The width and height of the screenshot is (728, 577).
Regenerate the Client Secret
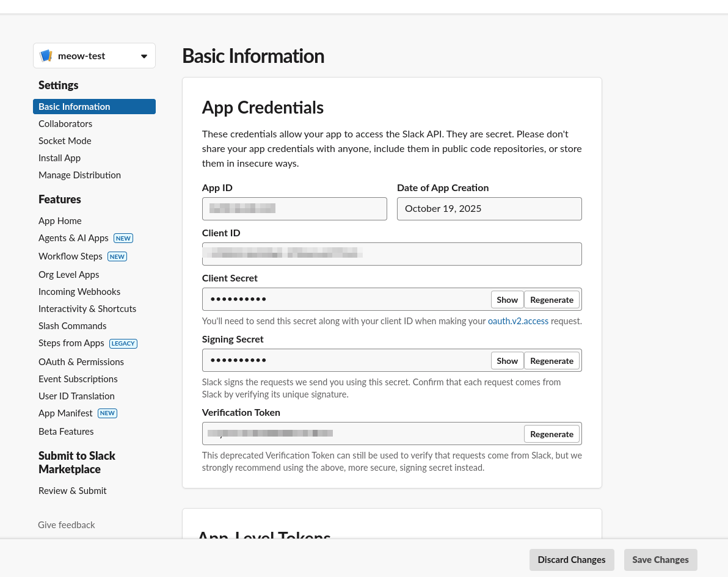point(551,300)
